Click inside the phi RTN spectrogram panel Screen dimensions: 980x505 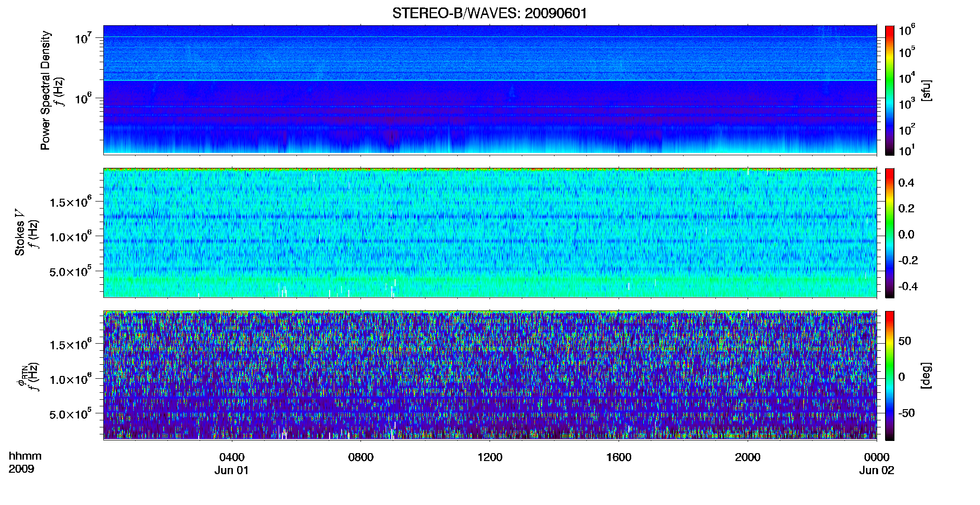click(490, 375)
